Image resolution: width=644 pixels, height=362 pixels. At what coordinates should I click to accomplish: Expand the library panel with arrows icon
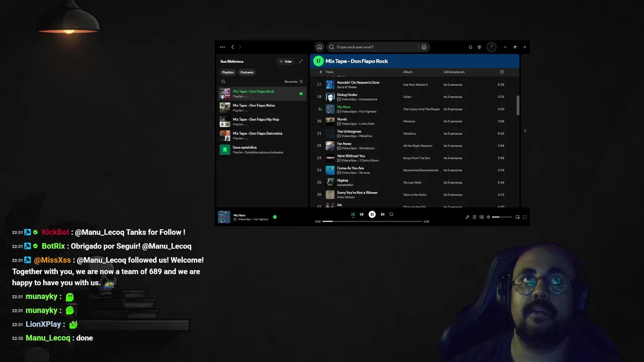click(301, 61)
